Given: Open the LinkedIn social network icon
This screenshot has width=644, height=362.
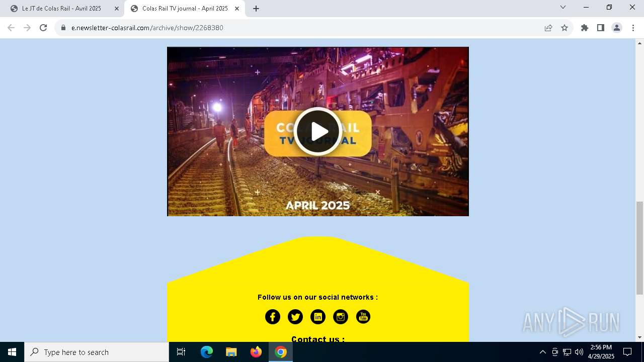Looking at the screenshot, I should (x=318, y=317).
